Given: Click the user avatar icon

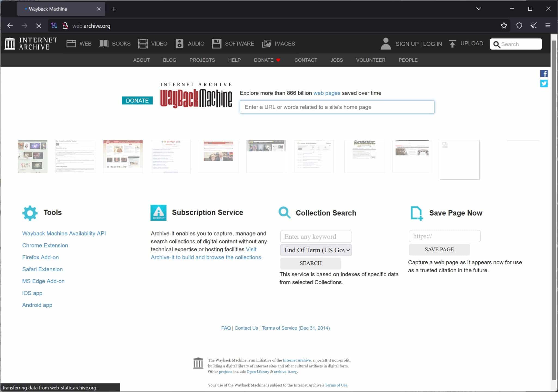Looking at the screenshot, I should (386, 44).
